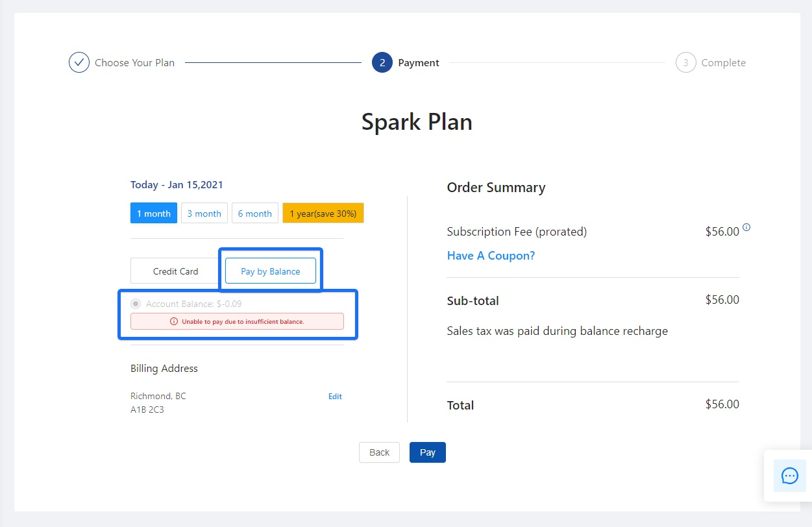Select the 1 month billing period
Screen dimensions: 812x527
(154, 214)
